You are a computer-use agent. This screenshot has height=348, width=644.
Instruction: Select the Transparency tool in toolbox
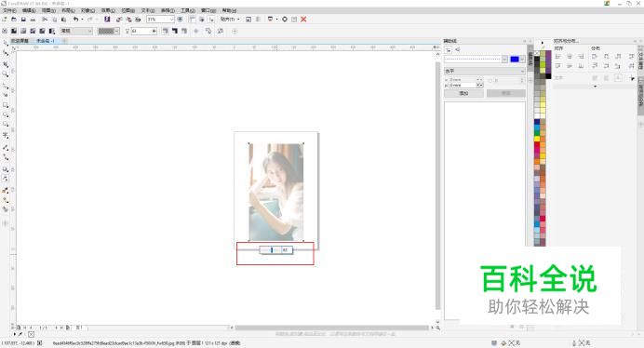coord(6,179)
